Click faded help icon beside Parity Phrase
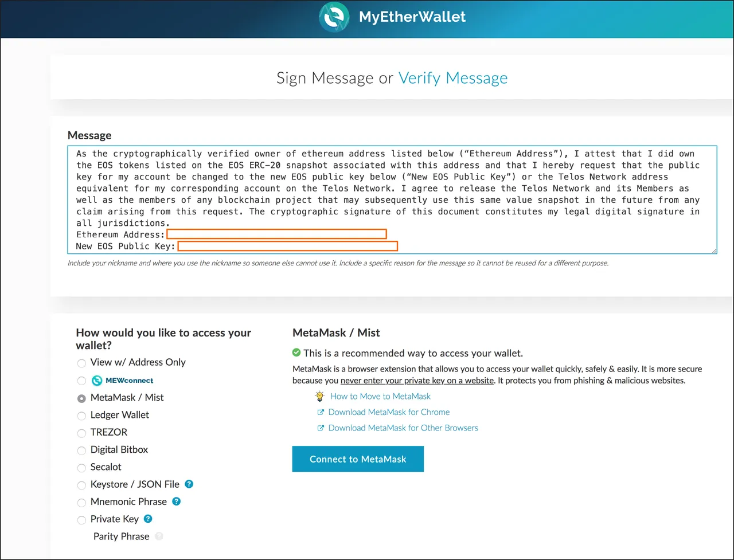 pos(159,536)
